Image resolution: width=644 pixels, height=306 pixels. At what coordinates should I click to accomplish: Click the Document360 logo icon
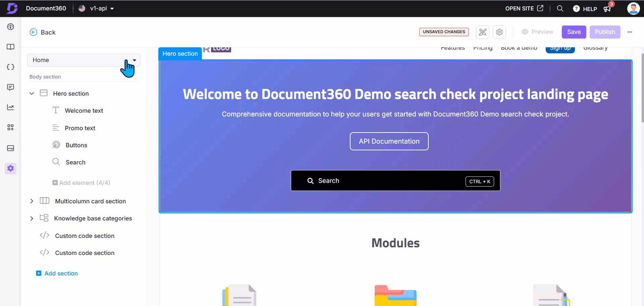[12, 8]
